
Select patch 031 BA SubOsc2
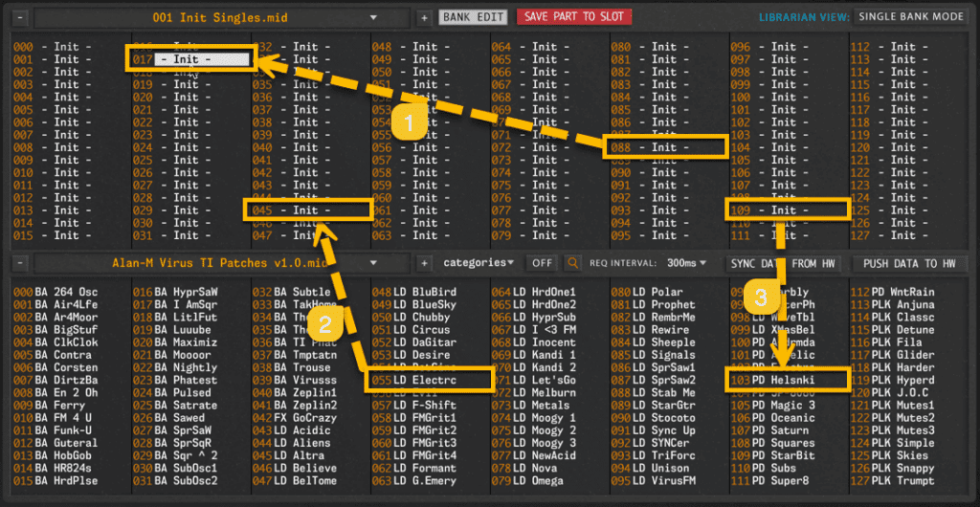pos(175,481)
